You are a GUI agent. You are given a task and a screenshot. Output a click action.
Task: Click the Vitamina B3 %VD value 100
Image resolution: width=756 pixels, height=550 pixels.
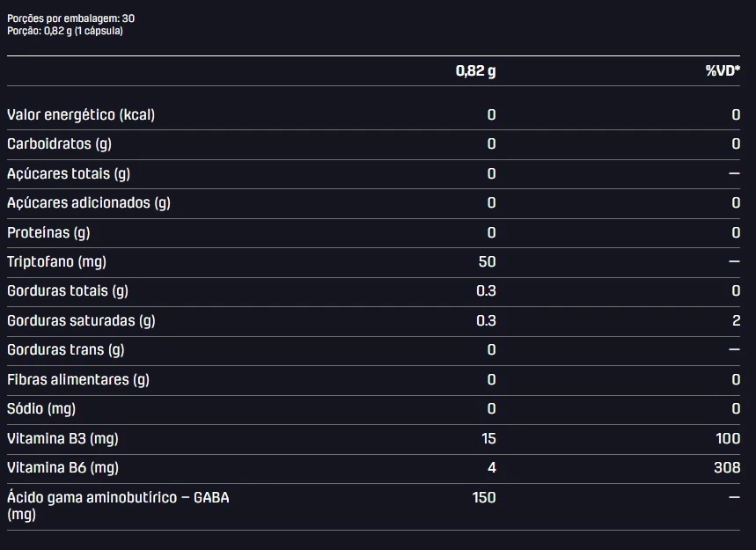coord(728,438)
